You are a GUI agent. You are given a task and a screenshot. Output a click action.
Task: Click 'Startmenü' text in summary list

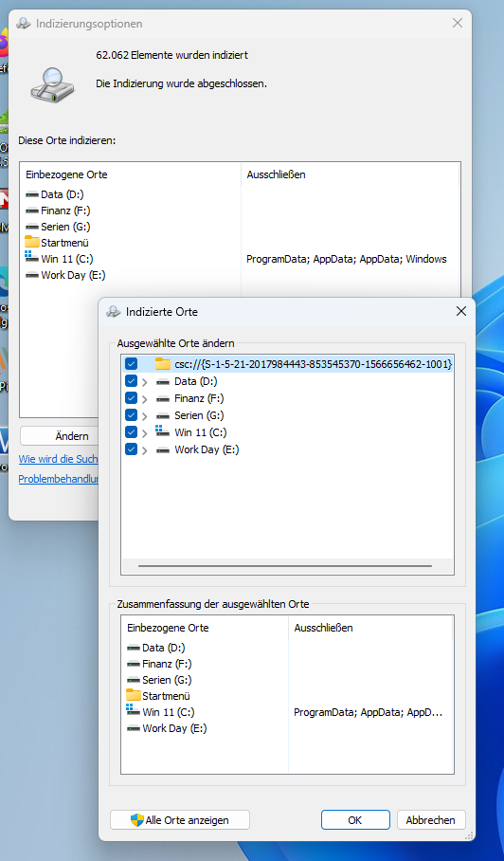pyautogui.click(x=166, y=696)
